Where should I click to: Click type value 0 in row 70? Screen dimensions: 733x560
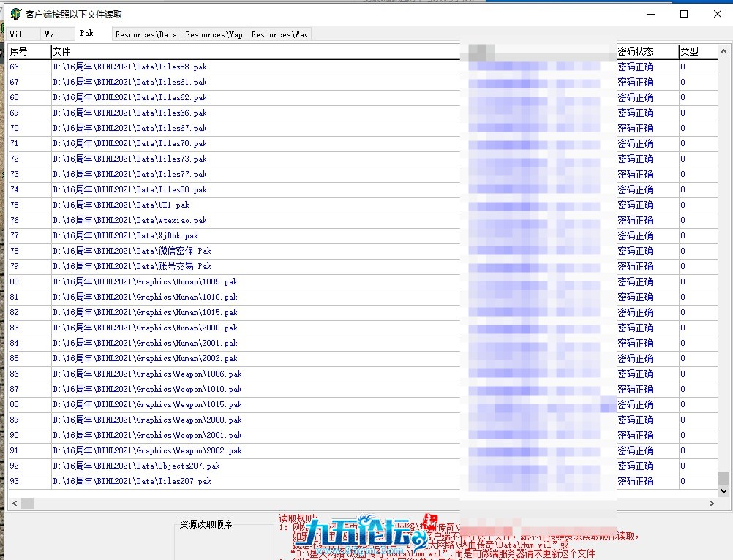[683, 128]
